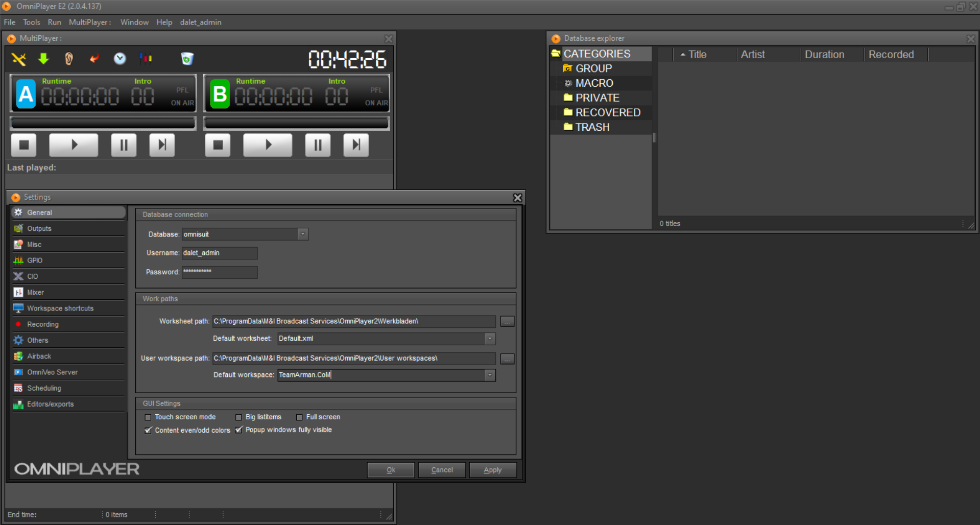Screen dimensions: 980x525
Task: Open Mixer settings category
Action: click(69, 293)
